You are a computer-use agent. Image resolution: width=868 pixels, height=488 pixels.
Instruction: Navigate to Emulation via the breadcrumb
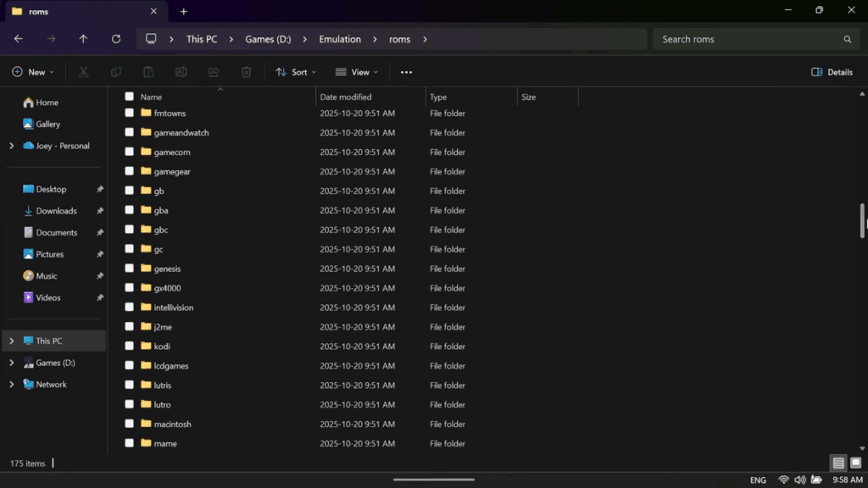tap(339, 39)
